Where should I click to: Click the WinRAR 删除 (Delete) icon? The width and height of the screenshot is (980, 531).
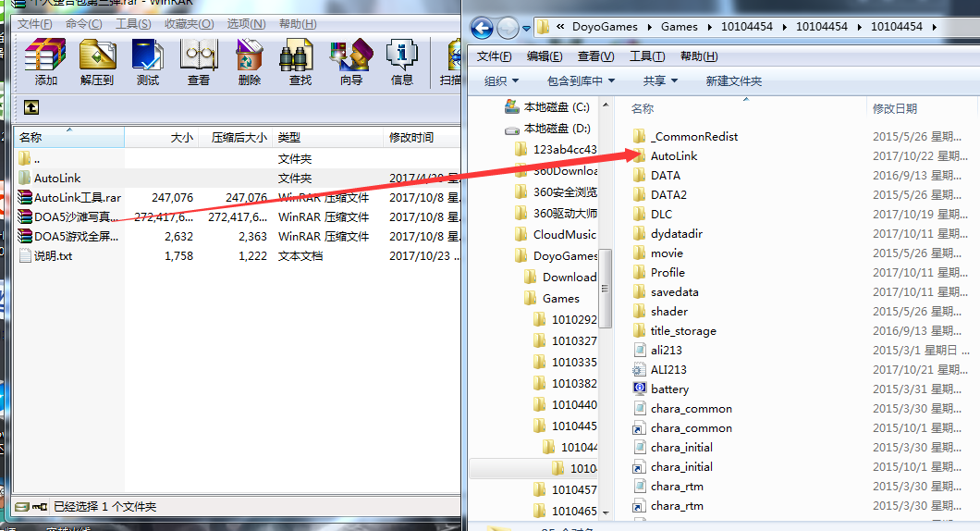tap(250, 63)
